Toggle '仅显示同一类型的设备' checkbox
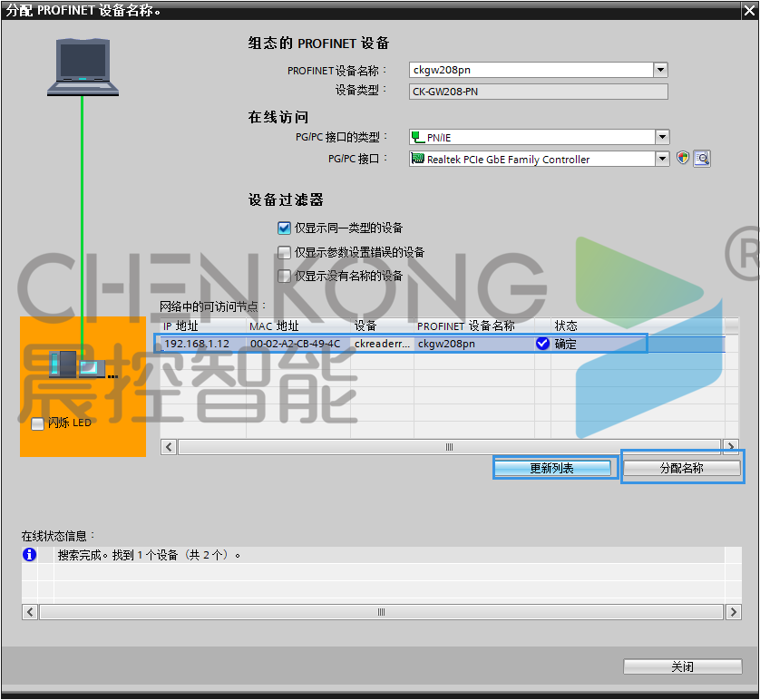Viewport: 760px width, 700px height. 284,228
